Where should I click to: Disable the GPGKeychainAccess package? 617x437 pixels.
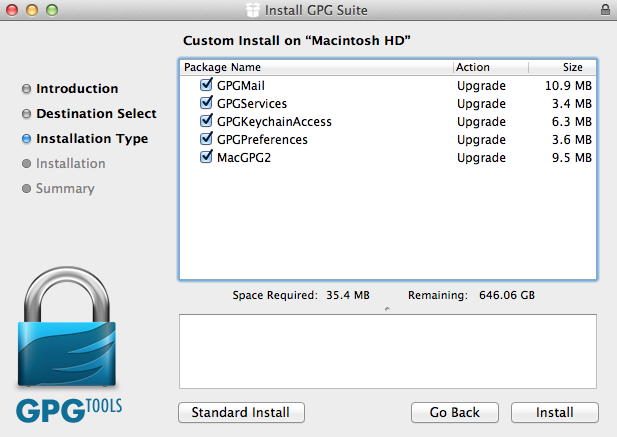coord(206,122)
